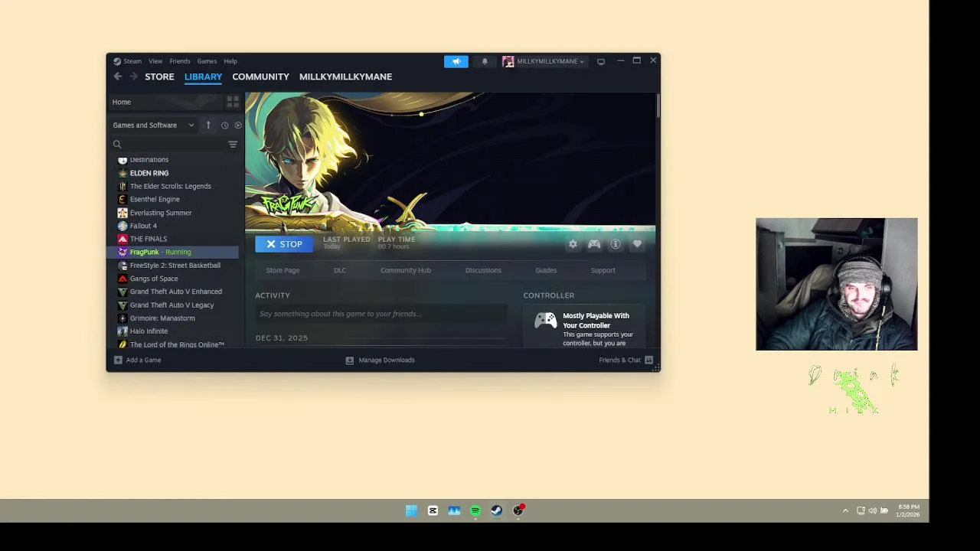Click the Steam logo icon in title bar
Image resolution: width=980 pixels, height=551 pixels.
117,61
